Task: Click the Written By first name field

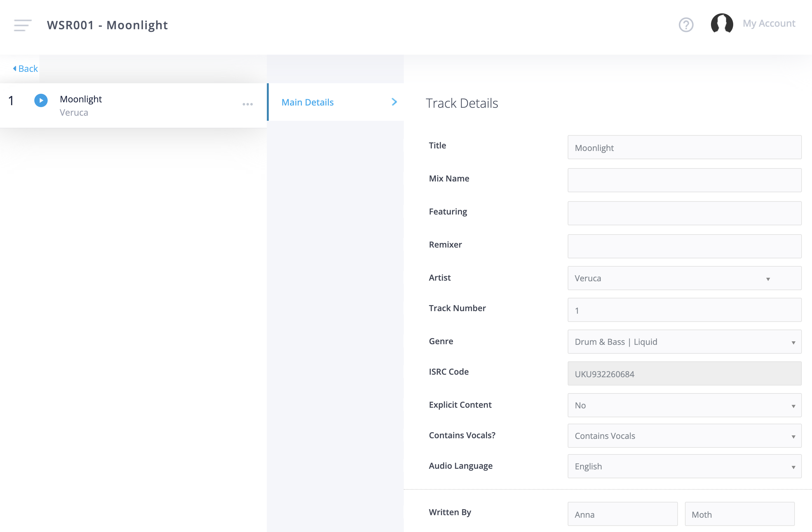Action: 622,514
